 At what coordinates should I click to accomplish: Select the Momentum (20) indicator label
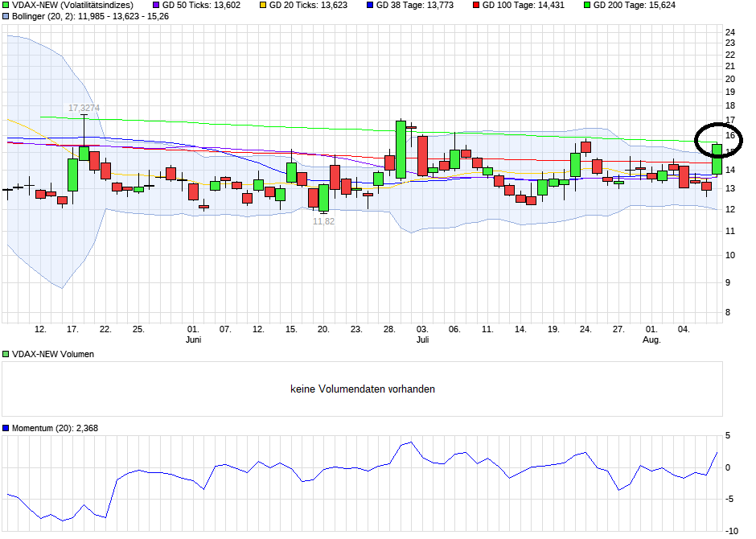[x=54, y=429]
